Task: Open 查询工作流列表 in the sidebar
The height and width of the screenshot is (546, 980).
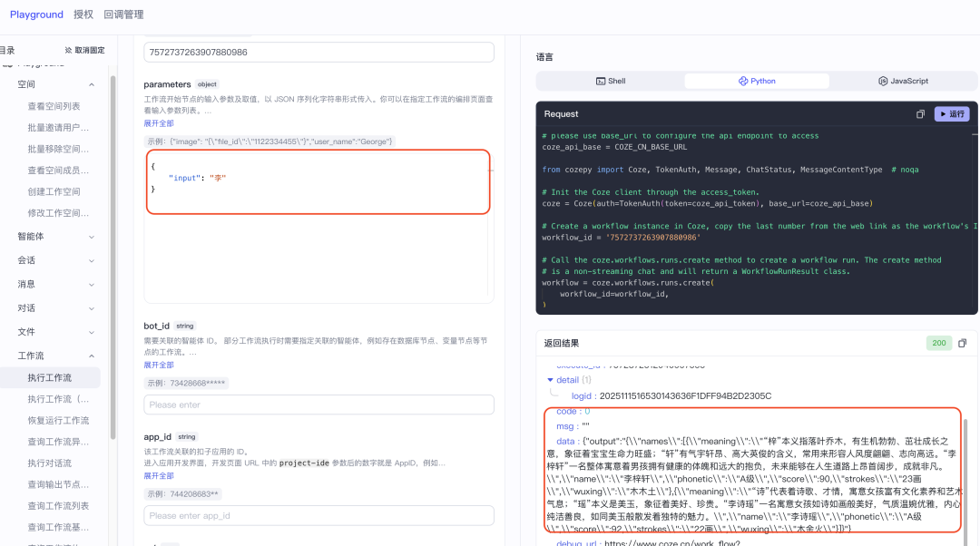Action: coord(58,506)
